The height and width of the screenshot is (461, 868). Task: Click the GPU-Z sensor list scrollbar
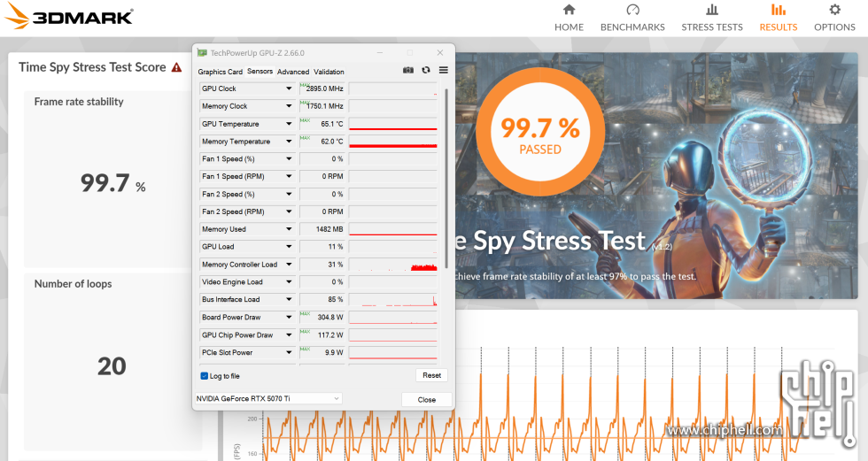point(446,177)
